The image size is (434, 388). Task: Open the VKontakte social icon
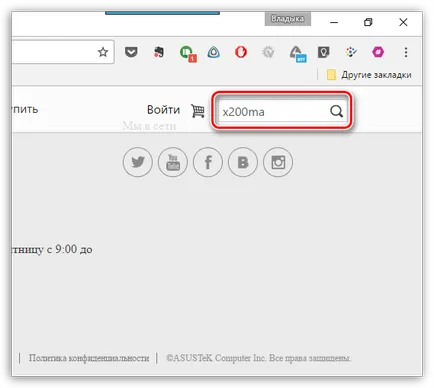click(x=243, y=162)
